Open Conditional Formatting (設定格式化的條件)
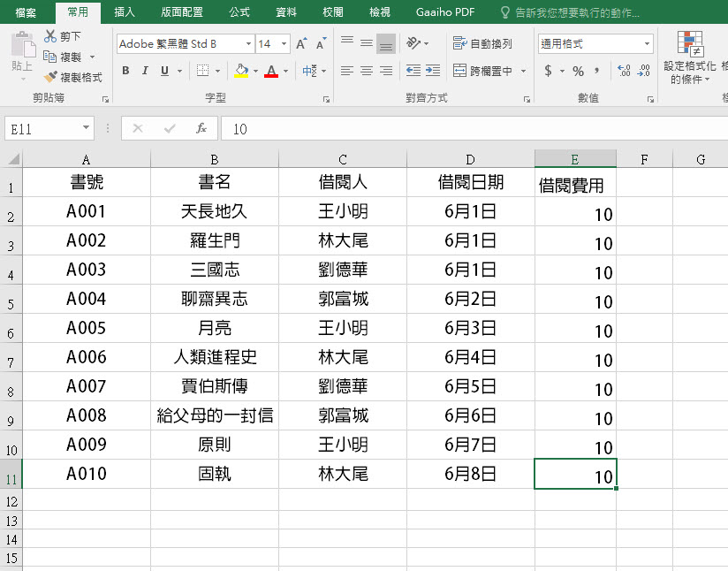This screenshot has width=728, height=571. pyautogui.click(x=690, y=57)
